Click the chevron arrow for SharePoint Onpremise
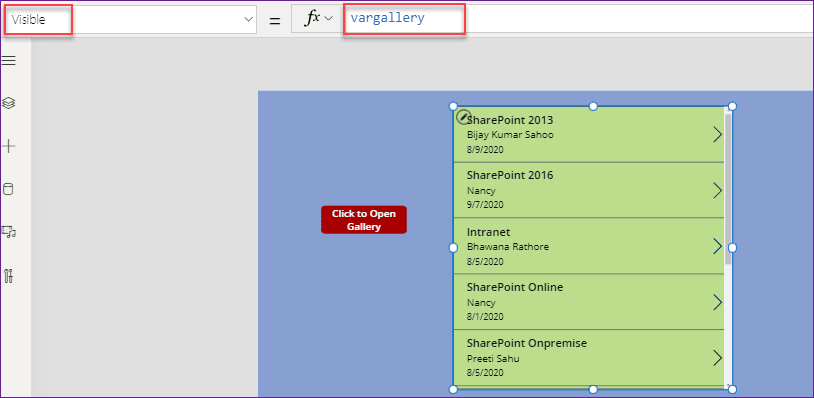This screenshot has height=398, width=814. pyautogui.click(x=717, y=358)
